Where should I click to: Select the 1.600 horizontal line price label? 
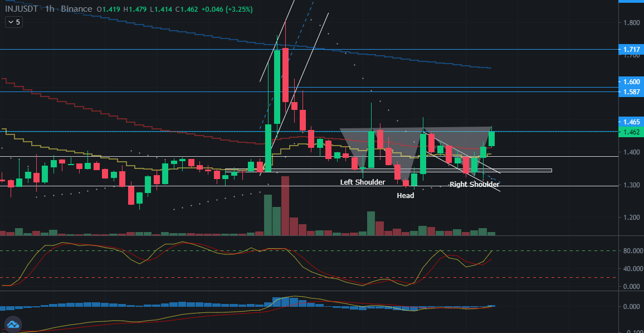[x=631, y=81]
